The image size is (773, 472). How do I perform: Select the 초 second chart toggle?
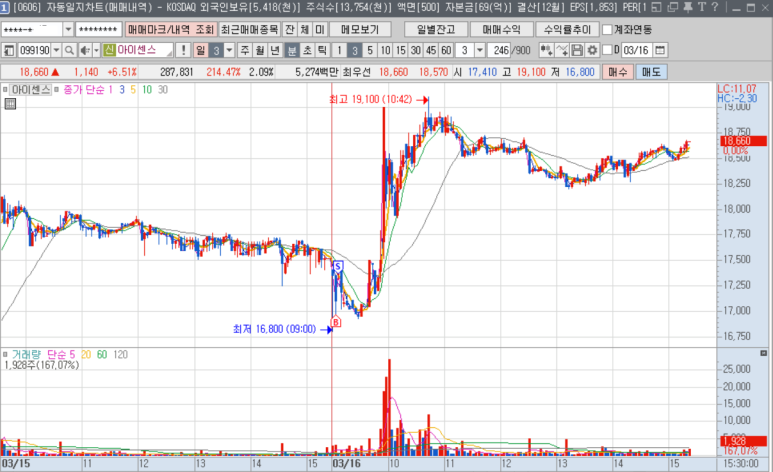[308, 50]
